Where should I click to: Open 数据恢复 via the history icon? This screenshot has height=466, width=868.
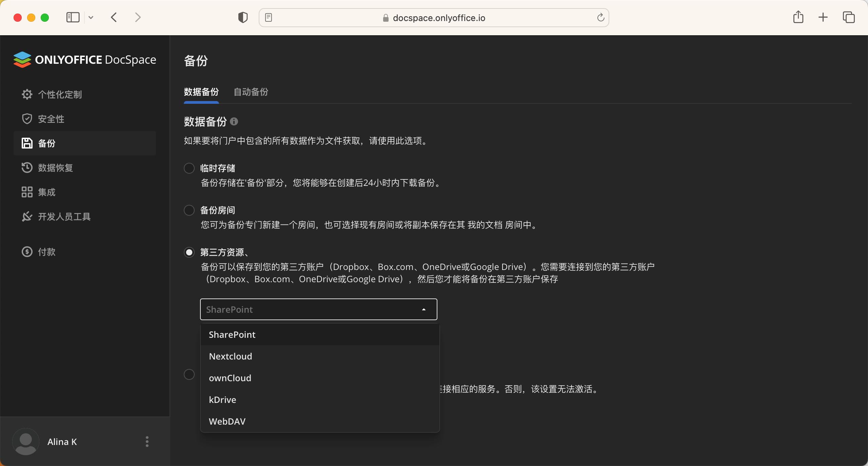coord(27,167)
